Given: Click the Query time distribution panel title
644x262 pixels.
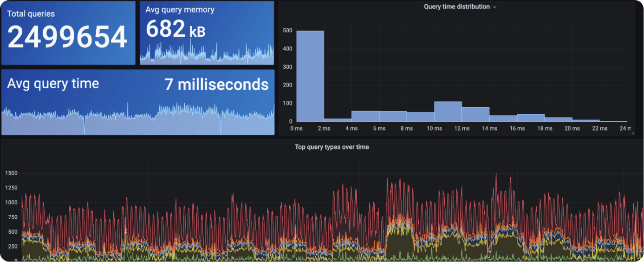Looking at the screenshot, I should pyautogui.click(x=456, y=7).
